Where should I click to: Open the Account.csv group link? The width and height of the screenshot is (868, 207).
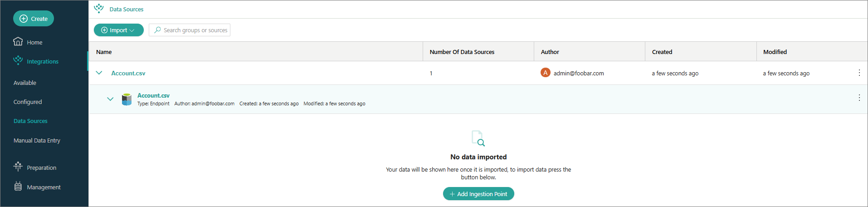coord(128,73)
